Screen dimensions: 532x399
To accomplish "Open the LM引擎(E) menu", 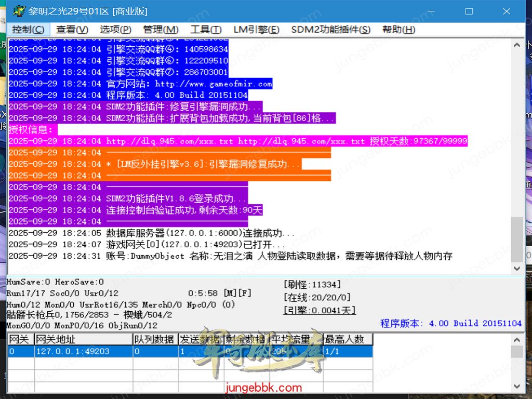I will [x=256, y=30].
